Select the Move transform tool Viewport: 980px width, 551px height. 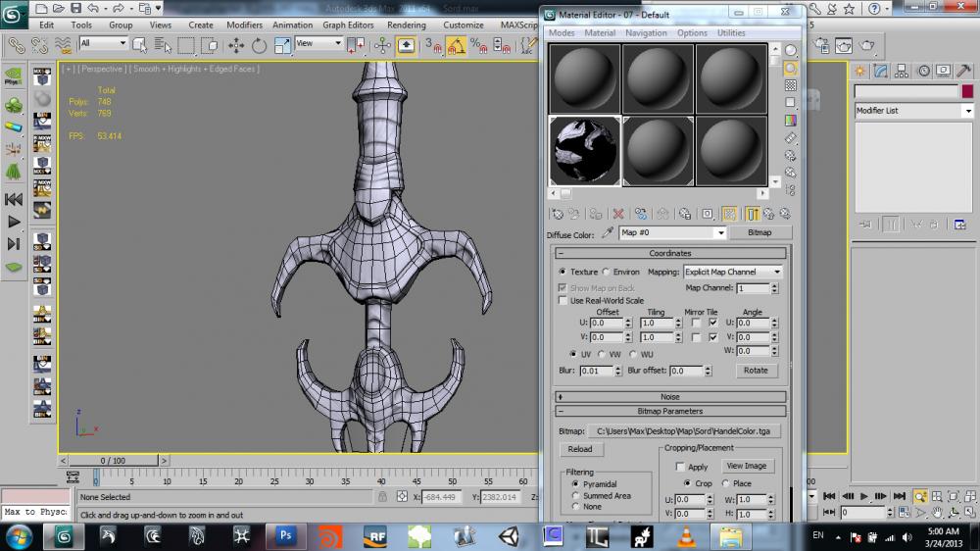[x=236, y=45]
